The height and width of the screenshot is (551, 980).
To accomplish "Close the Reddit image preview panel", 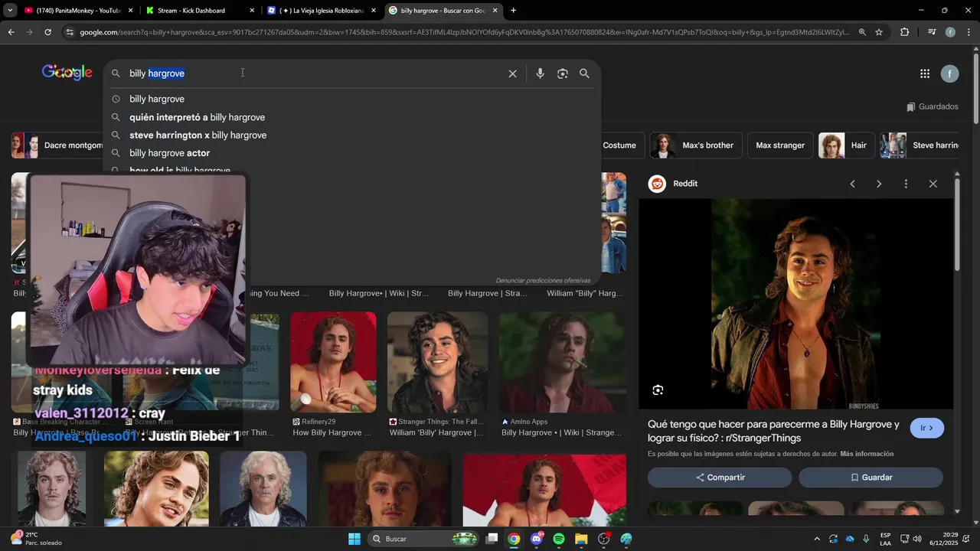I will pos(933,184).
